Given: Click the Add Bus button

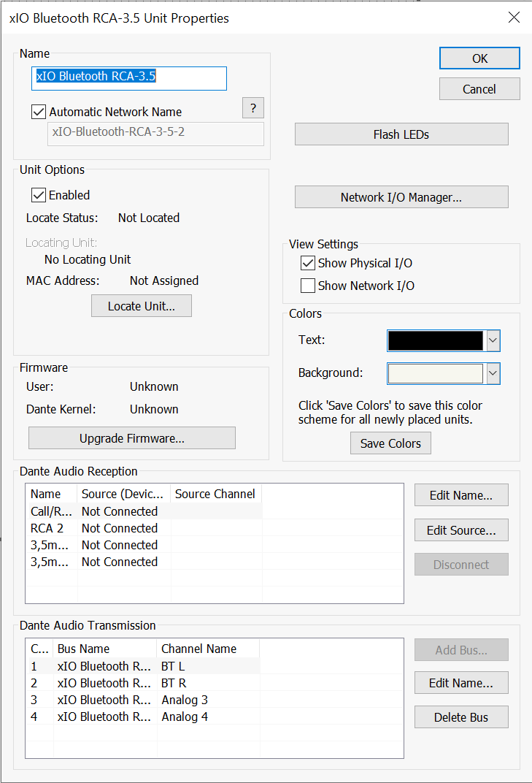Looking at the screenshot, I should tap(461, 649).
